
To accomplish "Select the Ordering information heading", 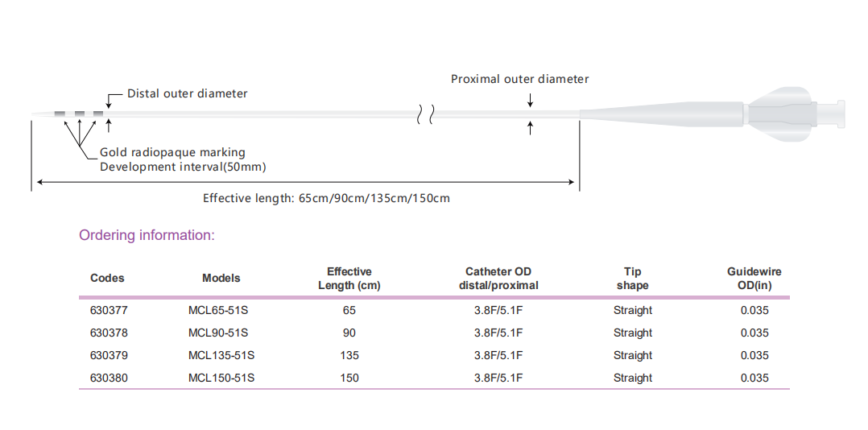I will (147, 235).
